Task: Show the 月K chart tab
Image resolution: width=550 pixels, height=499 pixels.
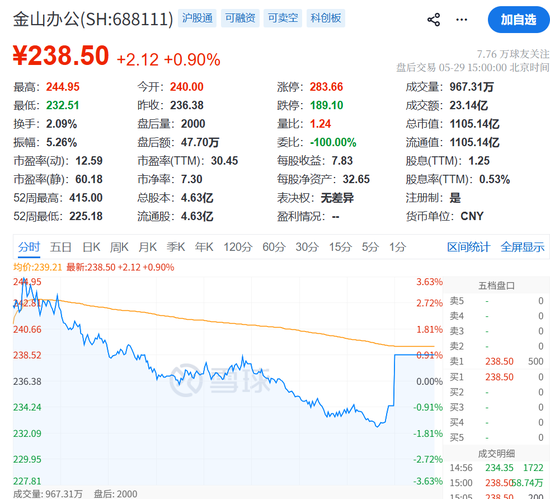Action: pyautogui.click(x=148, y=247)
